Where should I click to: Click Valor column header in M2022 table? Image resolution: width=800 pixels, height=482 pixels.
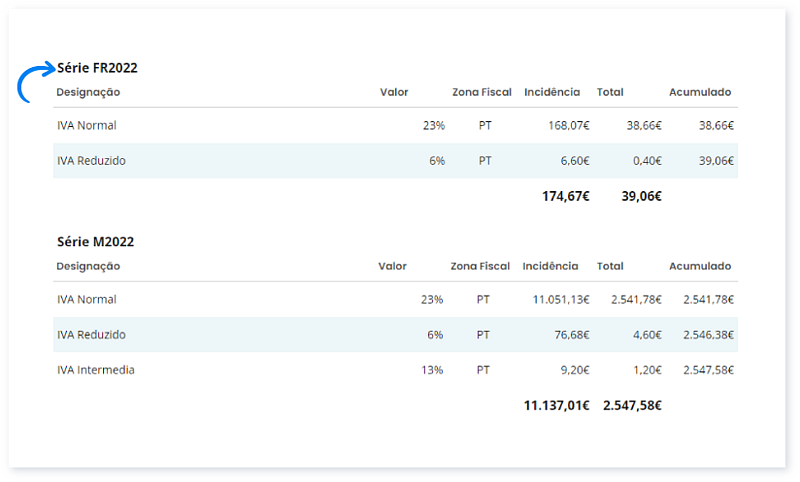click(x=392, y=266)
